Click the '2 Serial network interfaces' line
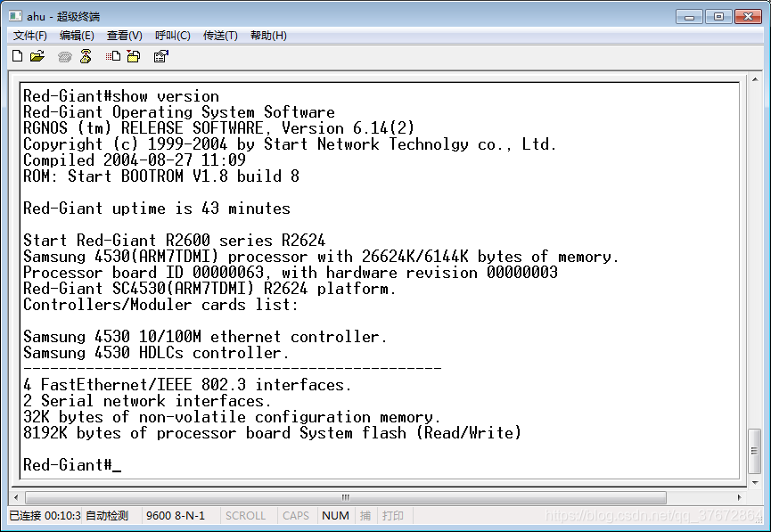 (147, 401)
